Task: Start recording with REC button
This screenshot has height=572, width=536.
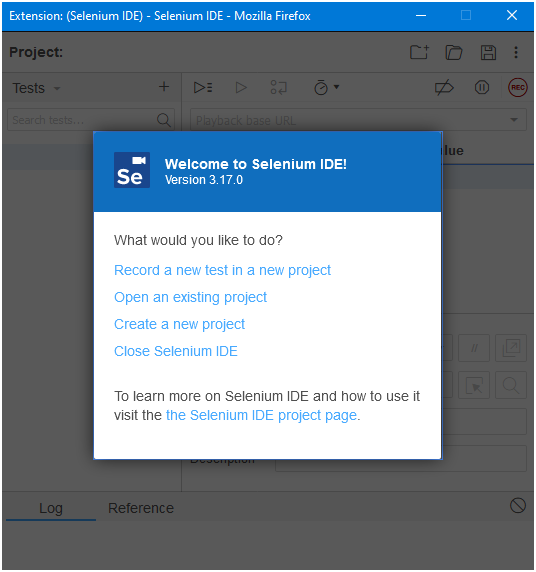Action: click(517, 88)
